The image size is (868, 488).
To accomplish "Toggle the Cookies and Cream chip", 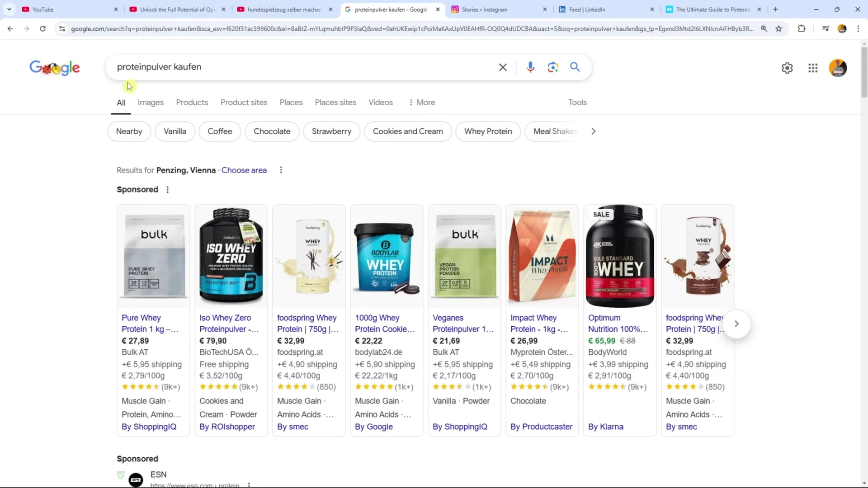I will (x=408, y=131).
